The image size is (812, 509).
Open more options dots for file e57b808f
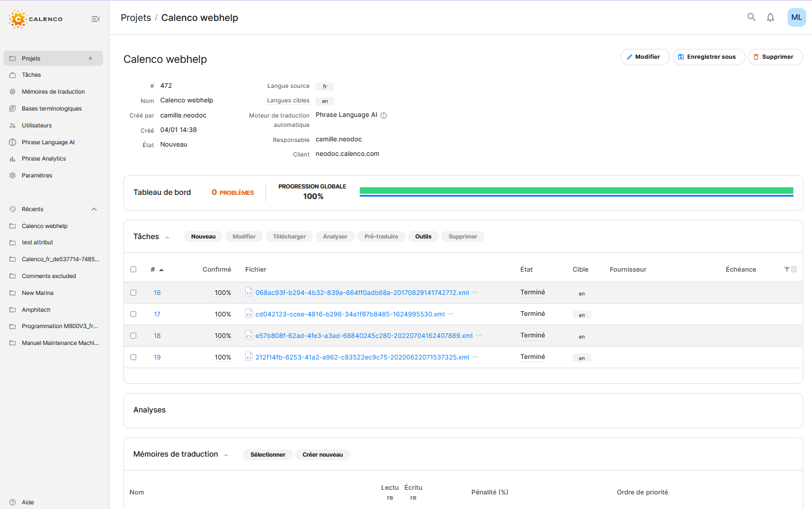(479, 335)
